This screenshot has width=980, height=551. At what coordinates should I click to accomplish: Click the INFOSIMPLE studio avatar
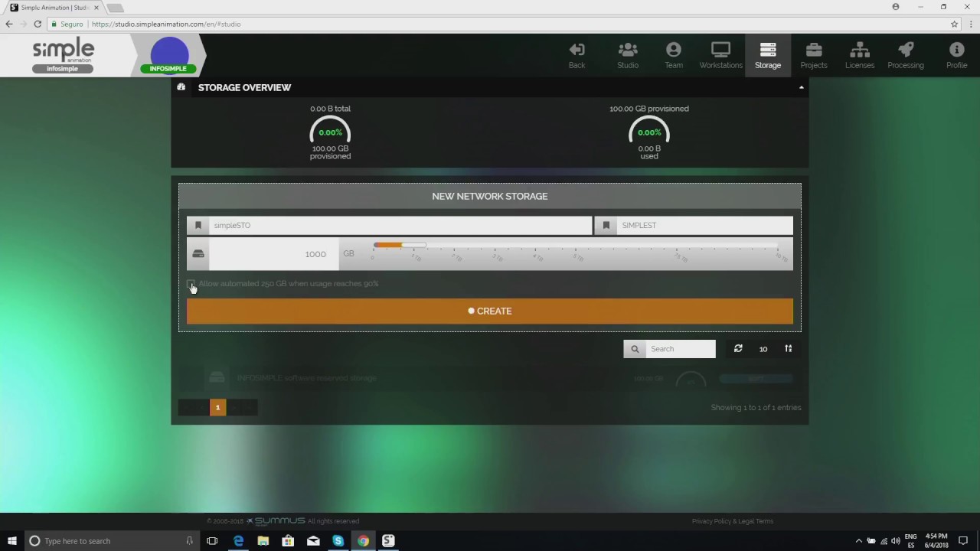pos(169,55)
